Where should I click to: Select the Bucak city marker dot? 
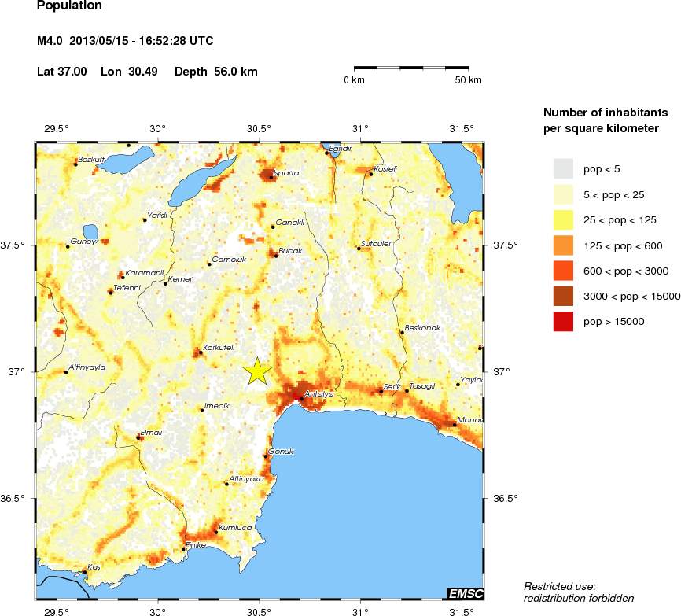pyautogui.click(x=277, y=253)
